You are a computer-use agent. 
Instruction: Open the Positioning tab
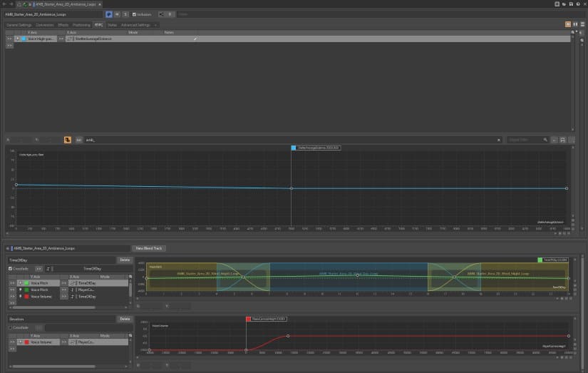tap(81, 24)
